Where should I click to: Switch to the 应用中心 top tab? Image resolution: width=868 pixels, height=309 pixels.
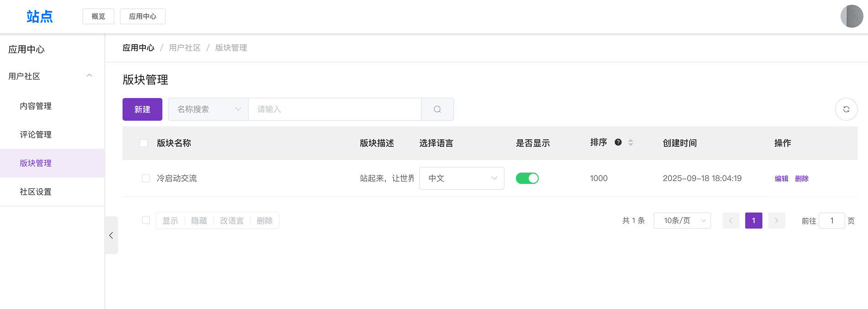point(143,16)
